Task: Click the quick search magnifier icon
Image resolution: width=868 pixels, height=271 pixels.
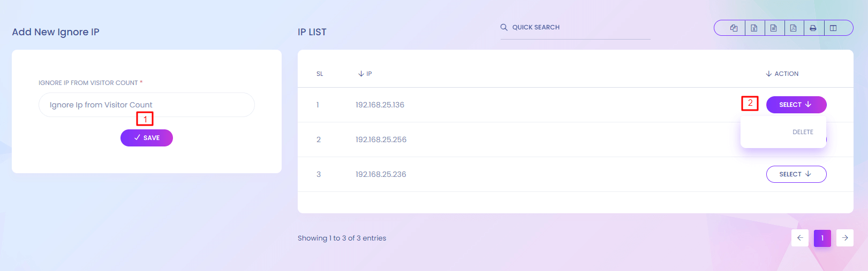Action: click(x=504, y=27)
